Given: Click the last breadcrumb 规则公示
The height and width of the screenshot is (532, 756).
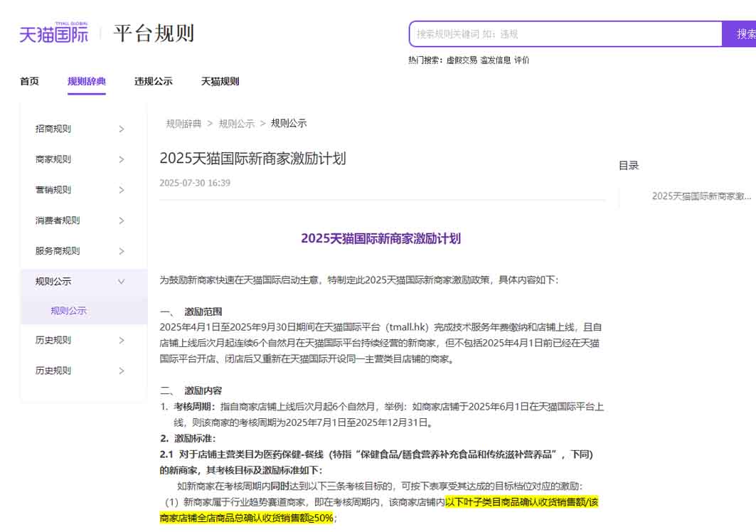Looking at the screenshot, I should (x=289, y=123).
